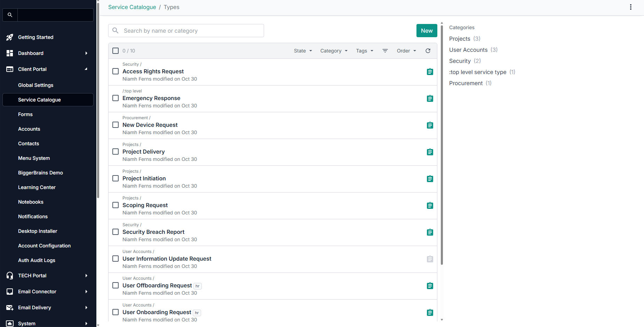The image size is (644, 327).
Task: Select Service Catalogue in sidebar
Action: point(48,100)
